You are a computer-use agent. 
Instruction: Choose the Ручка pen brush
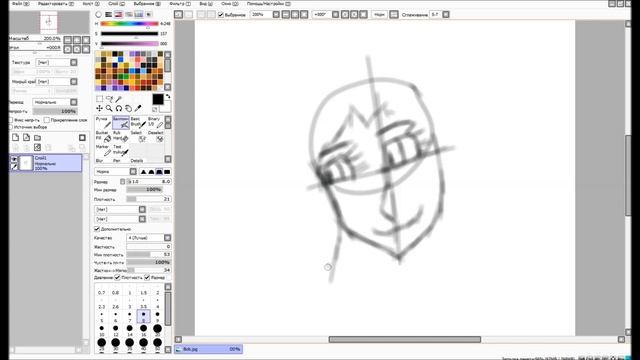click(103, 122)
